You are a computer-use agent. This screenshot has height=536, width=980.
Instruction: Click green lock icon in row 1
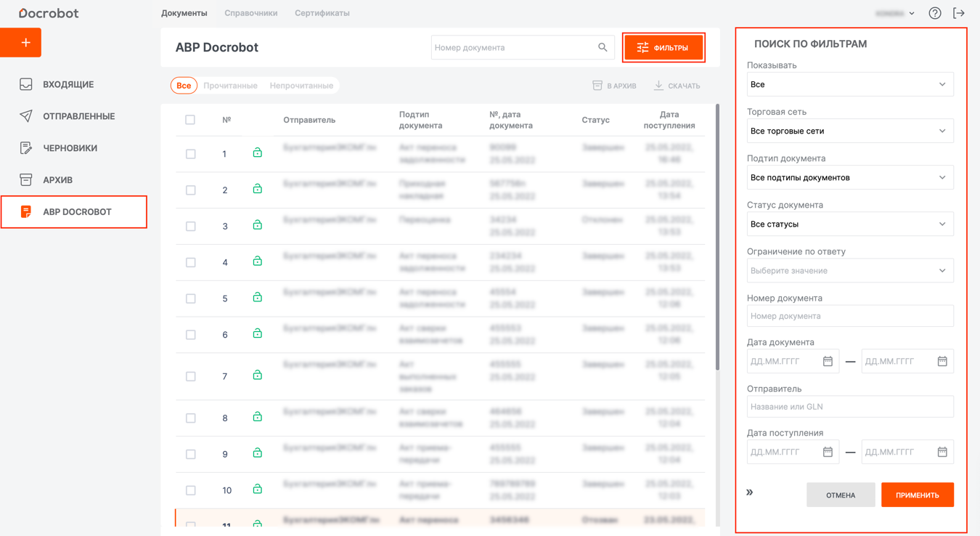(257, 153)
